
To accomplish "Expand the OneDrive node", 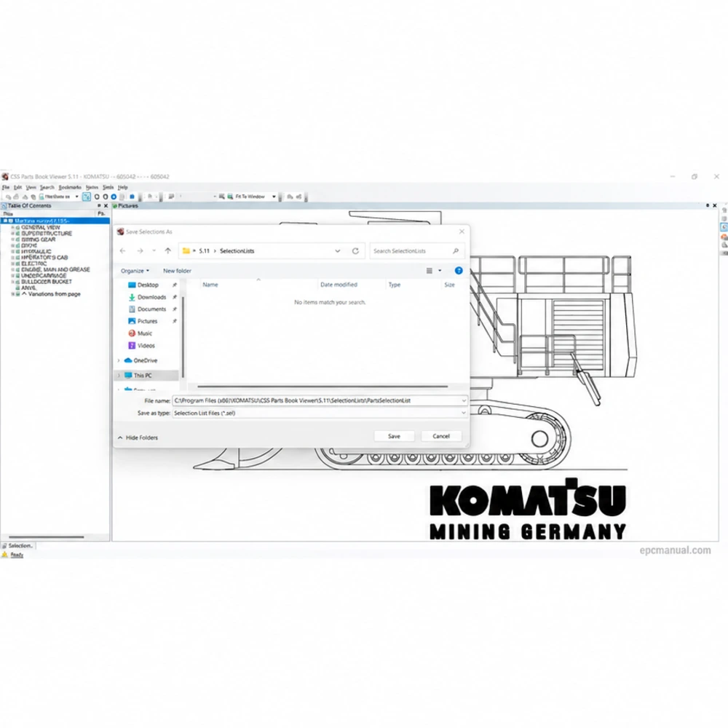I will (119, 360).
